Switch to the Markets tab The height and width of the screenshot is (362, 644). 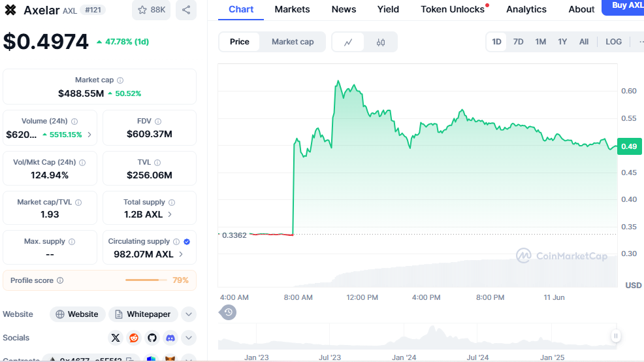tap(292, 9)
